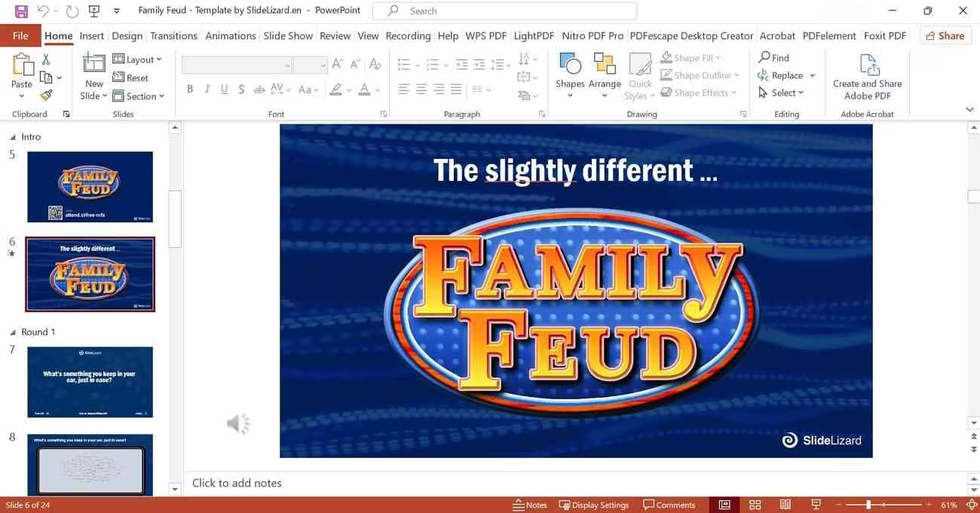Click the Decrease Font Size icon
Viewport: 980px width, 513px height.
coord(356,65)
